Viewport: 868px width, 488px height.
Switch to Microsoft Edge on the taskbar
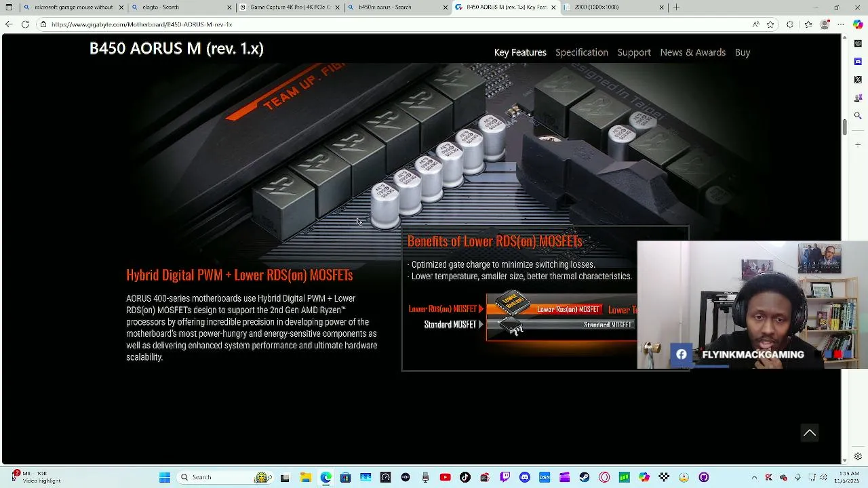[325, 477]
